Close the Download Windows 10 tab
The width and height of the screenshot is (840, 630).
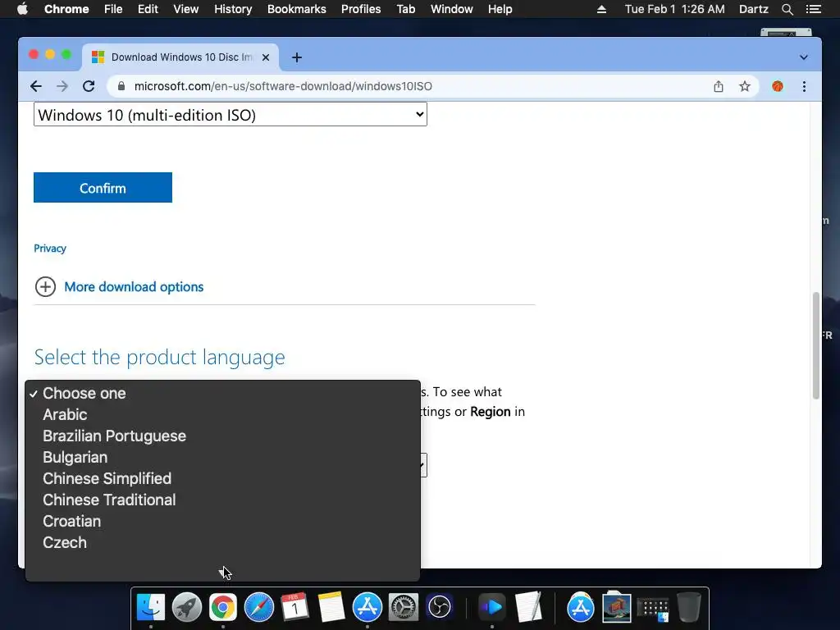tap(266, 57)
